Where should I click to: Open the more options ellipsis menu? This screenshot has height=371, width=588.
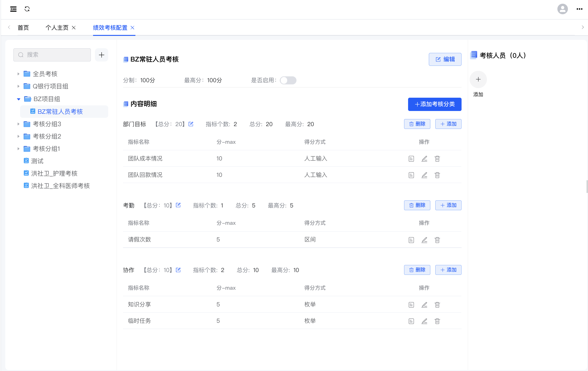tap(579, 9)
